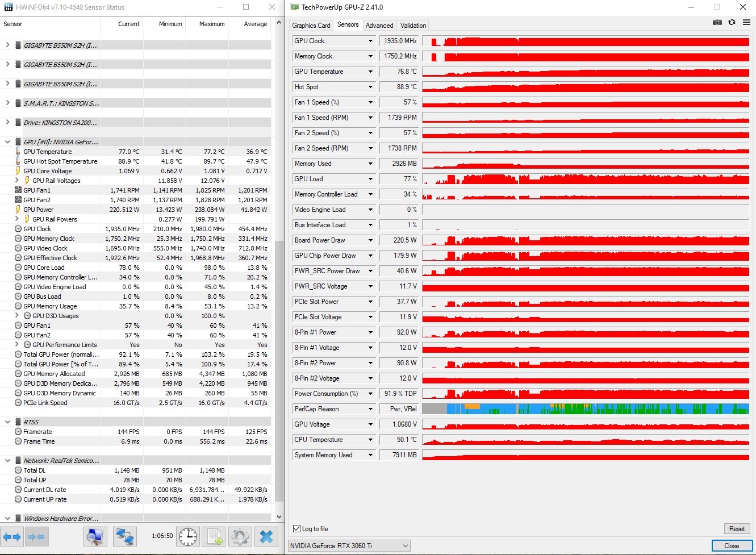Collapse the Windows Hardware Errors group
The width and height of the screenshot is (756, 555).
point(7,519)
